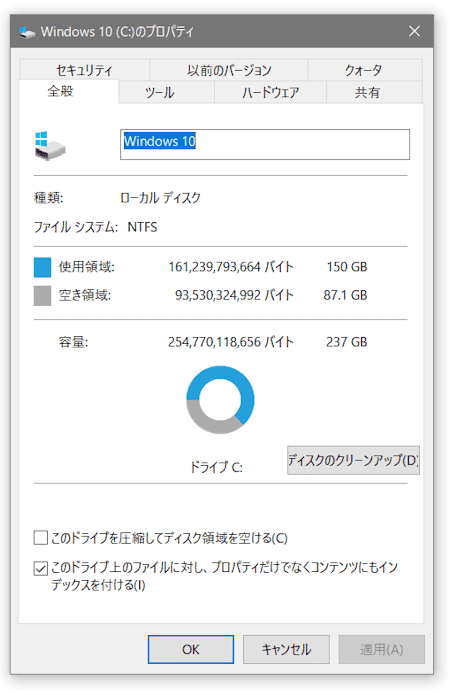Click the 93,530,324,992 バイト free value

[234, 295]
